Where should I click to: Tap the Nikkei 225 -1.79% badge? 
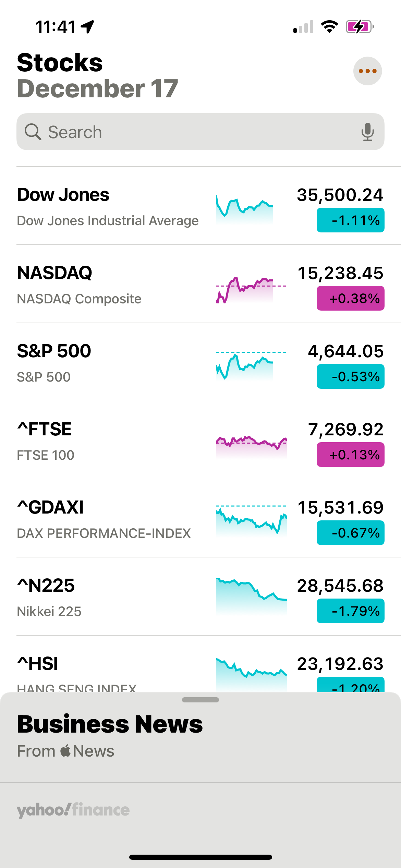(x=350, y=611)
